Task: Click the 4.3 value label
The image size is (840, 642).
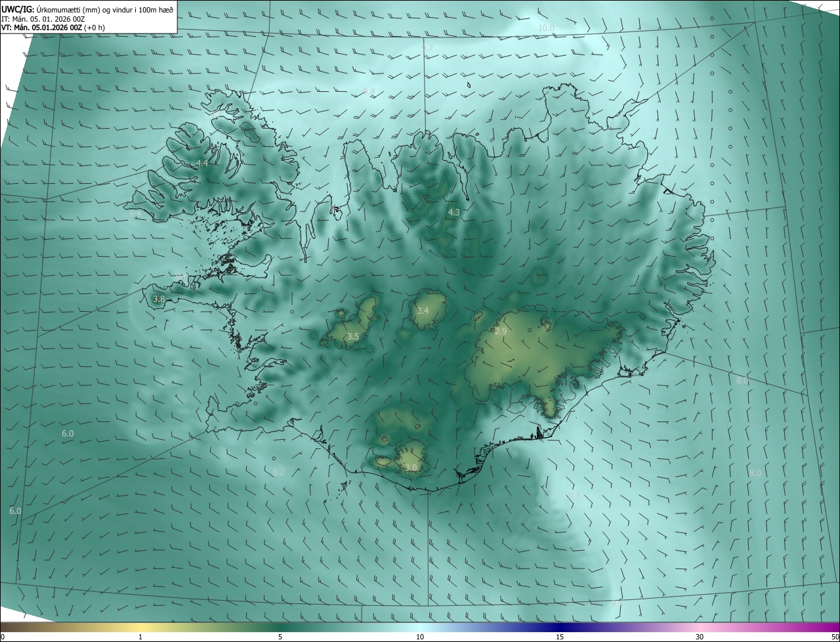Action: (453, 212)
